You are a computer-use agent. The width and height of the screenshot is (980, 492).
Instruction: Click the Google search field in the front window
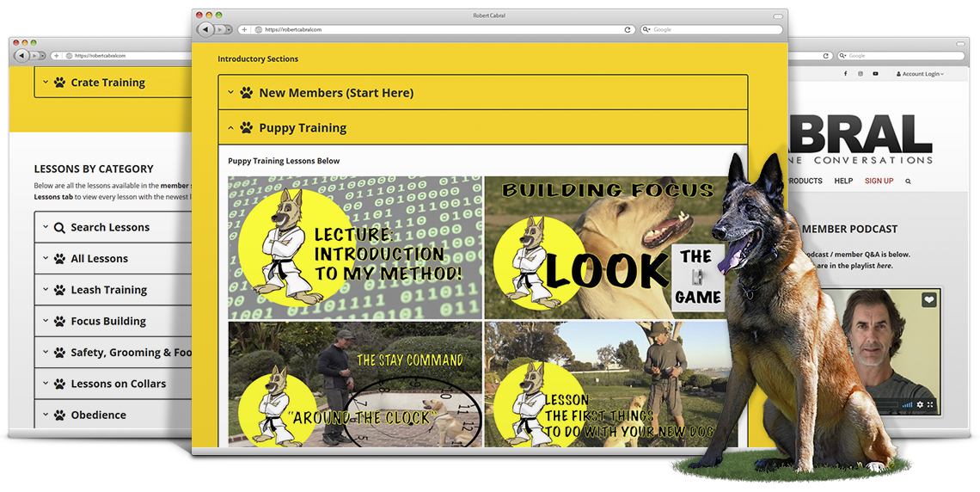[x=711, y=29]
